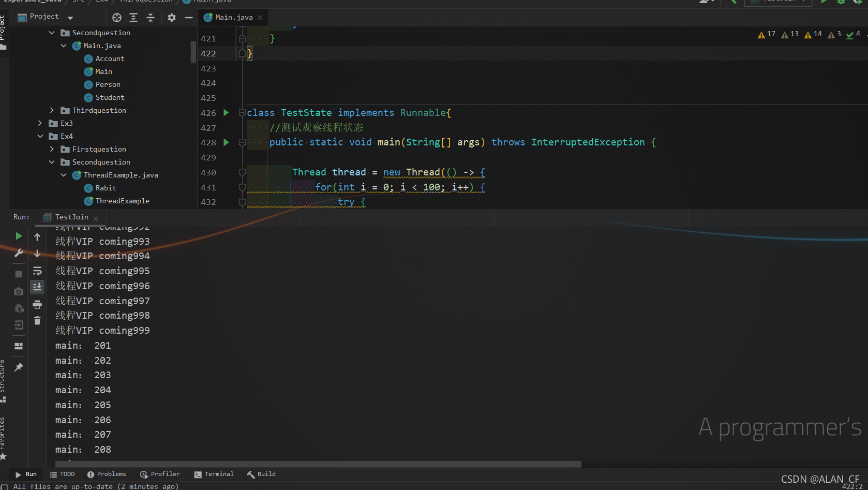Open the Profiler tool window
The width and height of the screenshot is (868, 490).
point(160,474)
